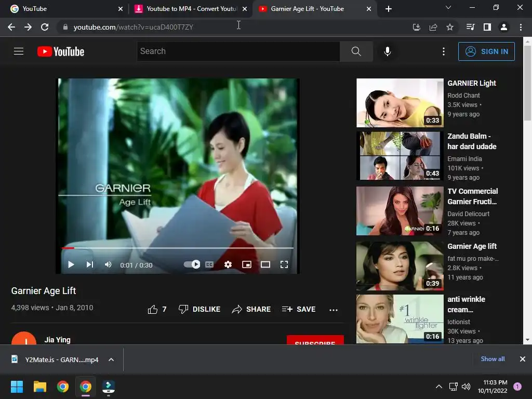The height and width of the screenshot is (399, 532).
Task: Open clock and date panel
Action: pos(493,387)
